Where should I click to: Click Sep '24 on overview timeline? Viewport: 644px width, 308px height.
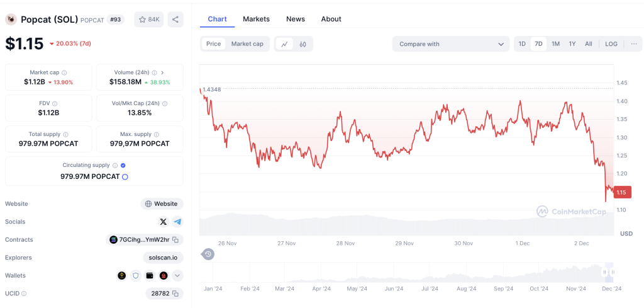coord(504,288)
